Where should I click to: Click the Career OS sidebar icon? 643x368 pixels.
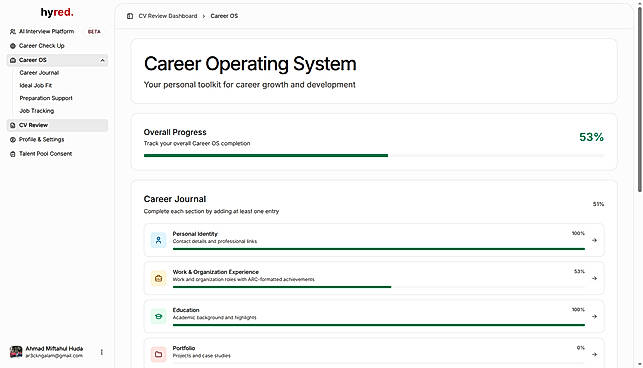pos(13,60)
